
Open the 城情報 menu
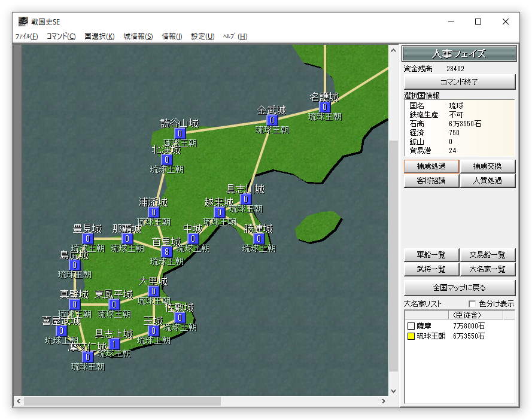point(138,36)
